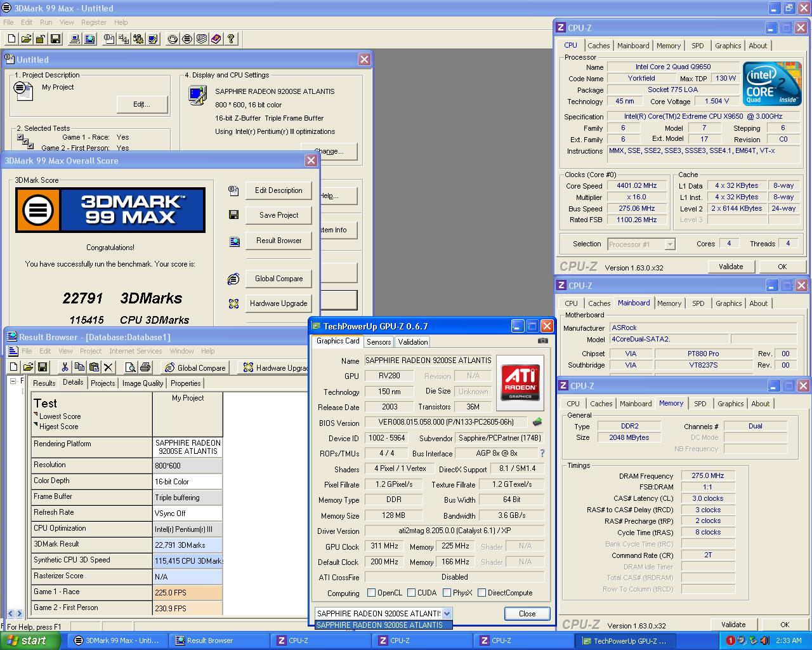Click the Close button in GPU-Z

(527, 614)
